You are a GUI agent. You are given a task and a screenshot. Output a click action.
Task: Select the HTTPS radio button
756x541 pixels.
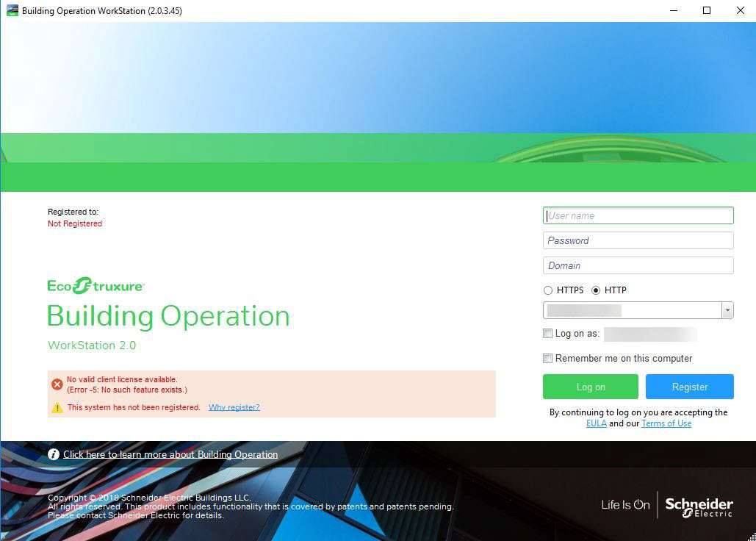tap(548, 290)
